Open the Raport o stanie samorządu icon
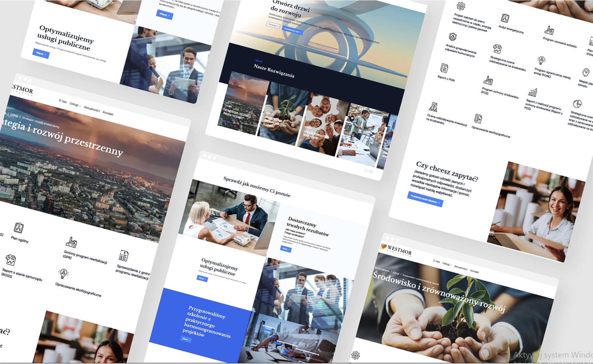Viewport: 593px width, 364px height. (11, 260)
